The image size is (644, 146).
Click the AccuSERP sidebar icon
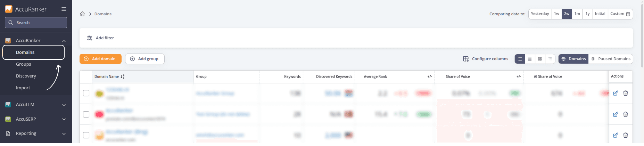tap(8, 119)
